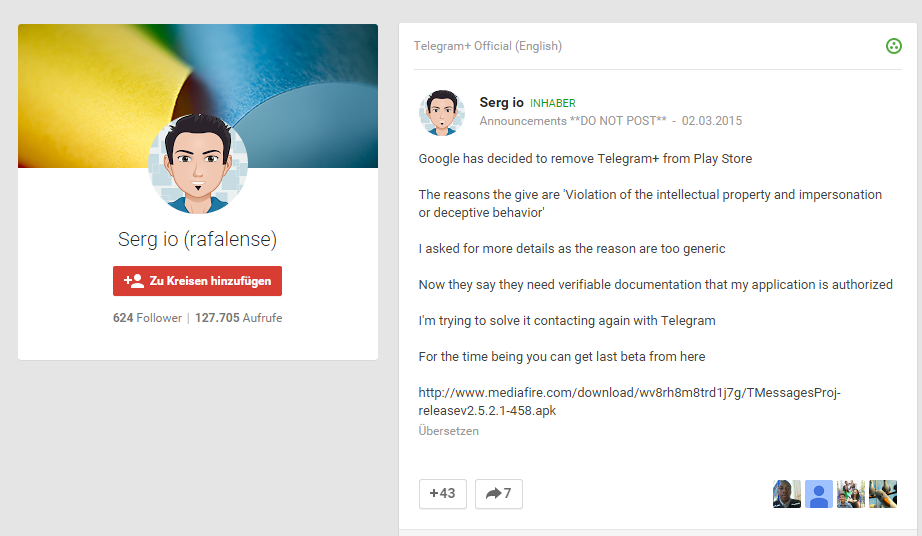The height and width of the screenshot is (536, 922).
Task: Open the seagulls avatar among the plus-oners
Action: (x=883, y=494)
